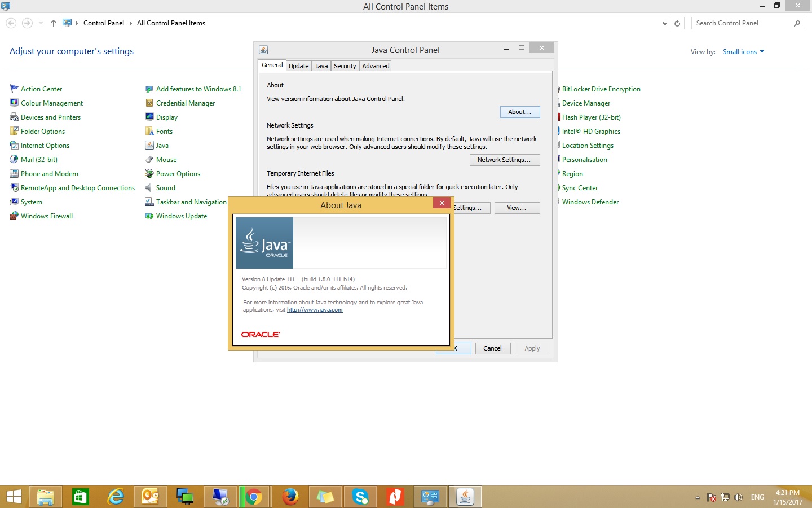The image size is (812, 508).
Task: Open the Java control panel item icon
Action: pos(149,146)
